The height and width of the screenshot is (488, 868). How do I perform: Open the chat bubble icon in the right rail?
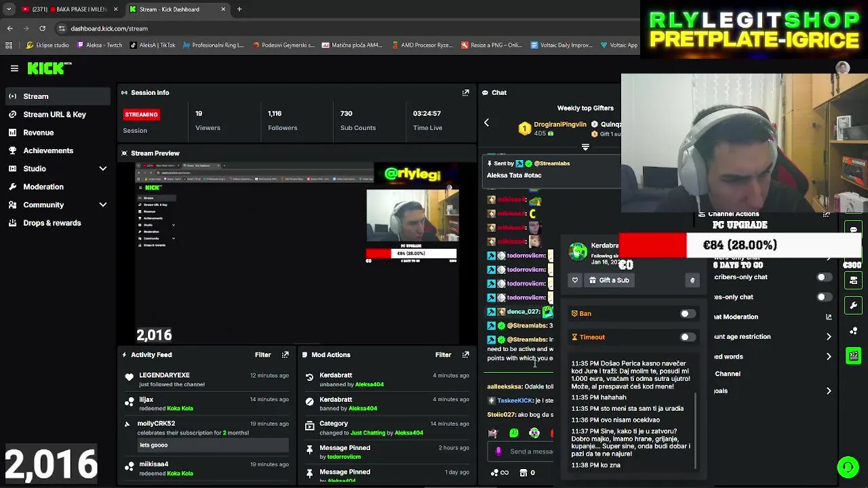[854, 230]
